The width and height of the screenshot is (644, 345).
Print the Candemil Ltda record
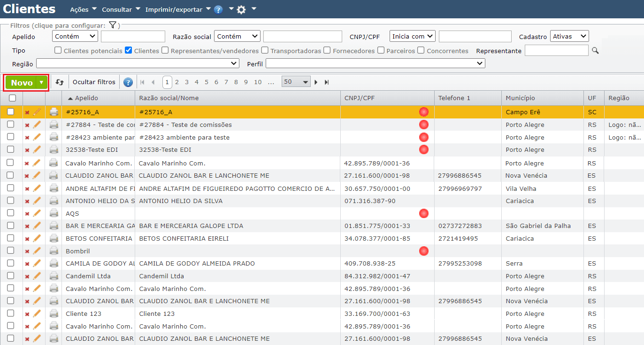(54, 276)
